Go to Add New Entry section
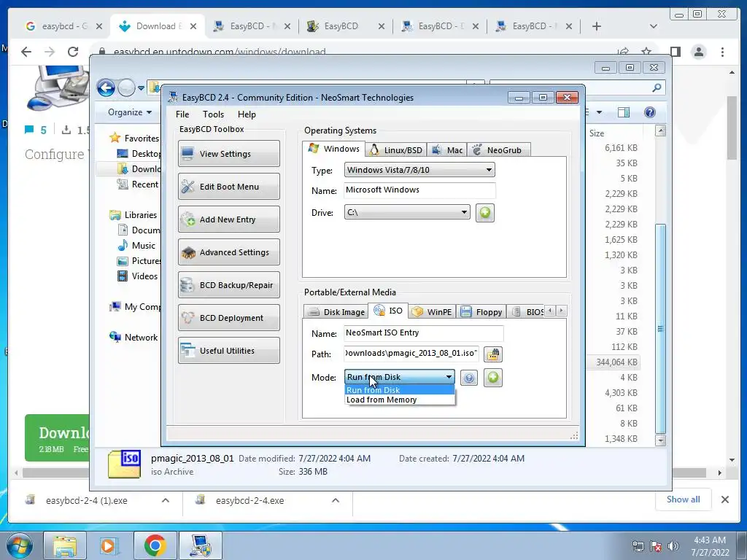 (228, 219)
